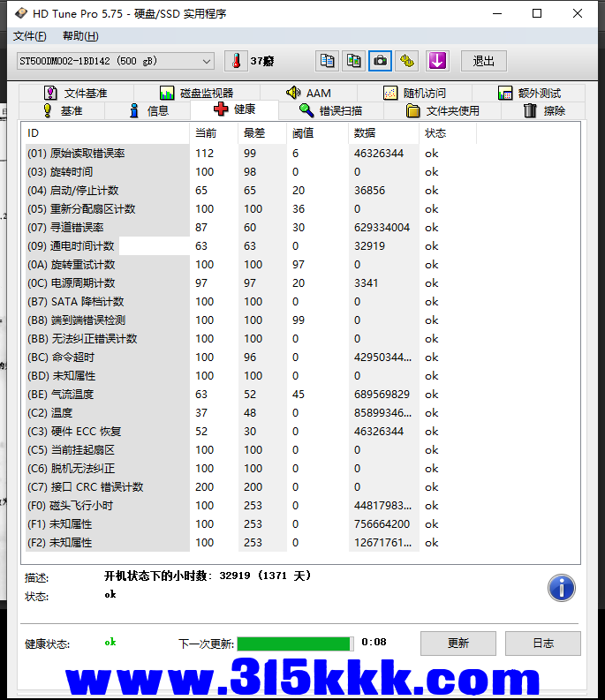Switch to the 错误扫描 tab
This screenshot has height=700, width=605.
tap(330, 110)
